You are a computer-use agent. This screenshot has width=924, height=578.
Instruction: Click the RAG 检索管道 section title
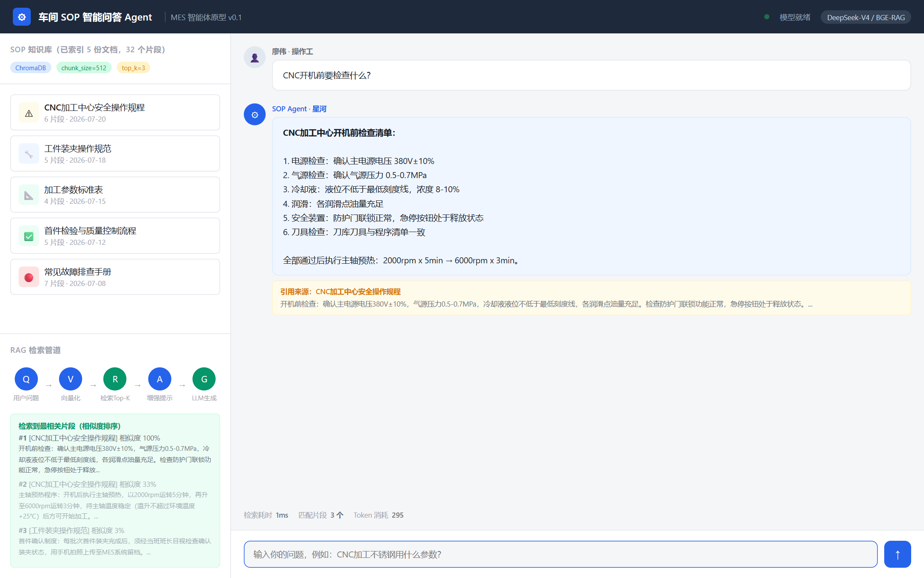click(x=36, y=350)
